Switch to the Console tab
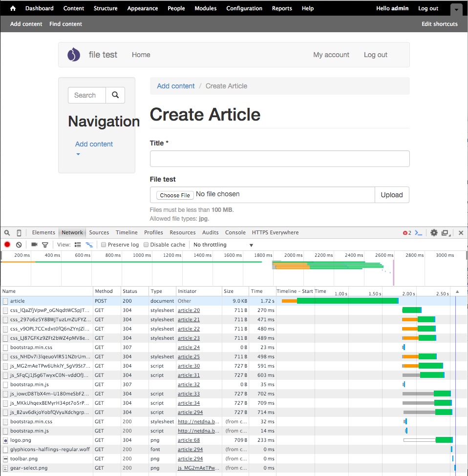Screen dimensions: 468x476 tap(235, 232)
